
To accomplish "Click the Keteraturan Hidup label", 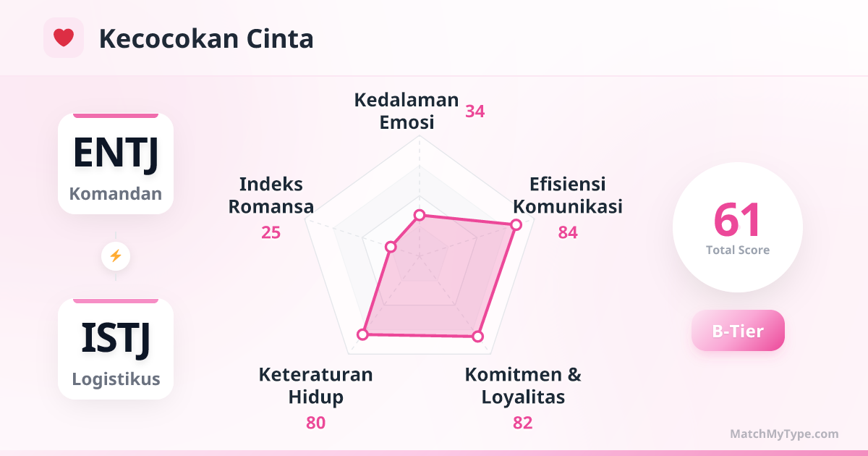I will coord(316,386).
